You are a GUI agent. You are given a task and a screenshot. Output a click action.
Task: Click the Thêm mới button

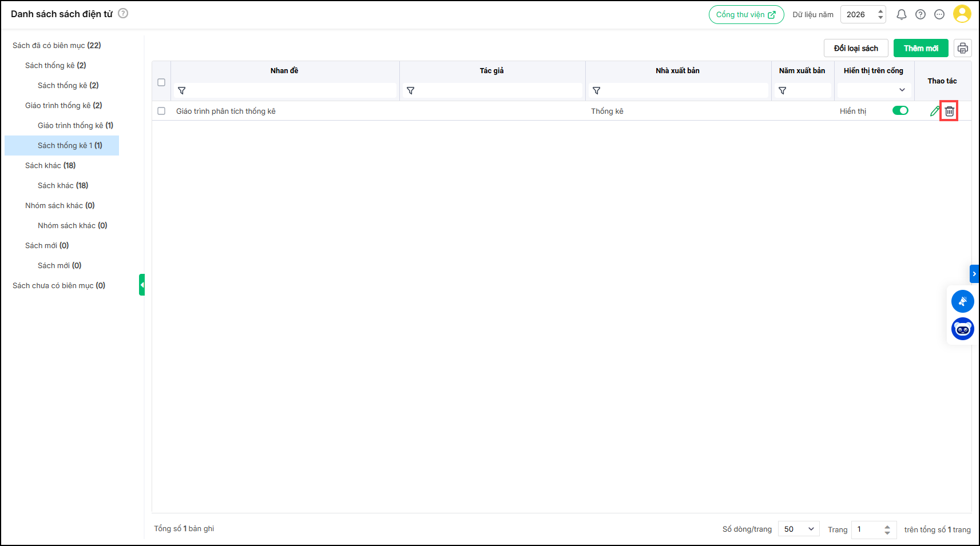(921, 49)
